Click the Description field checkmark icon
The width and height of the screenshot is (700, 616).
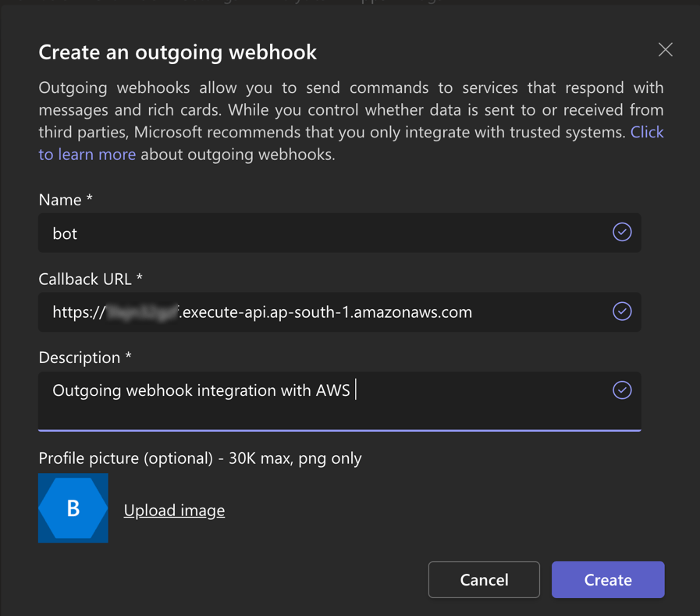click(622, 390)
